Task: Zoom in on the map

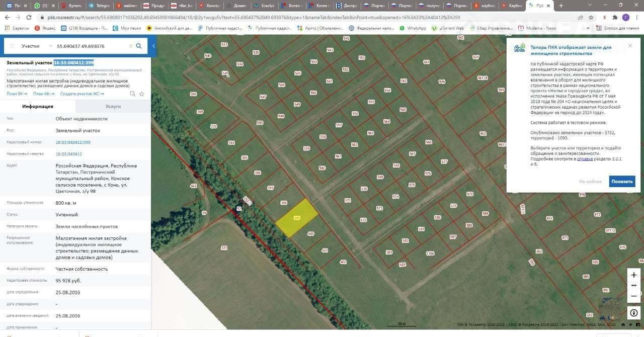Action: pyautogui.click(x=633, y=275)
